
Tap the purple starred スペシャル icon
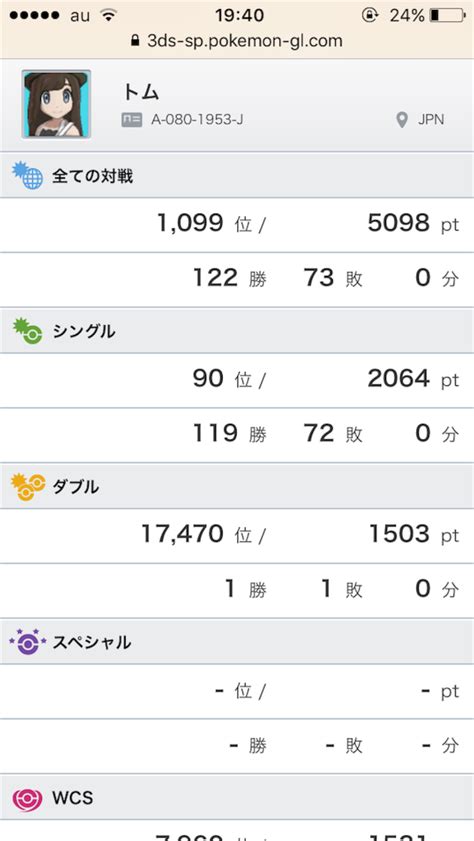coord(27,641)
